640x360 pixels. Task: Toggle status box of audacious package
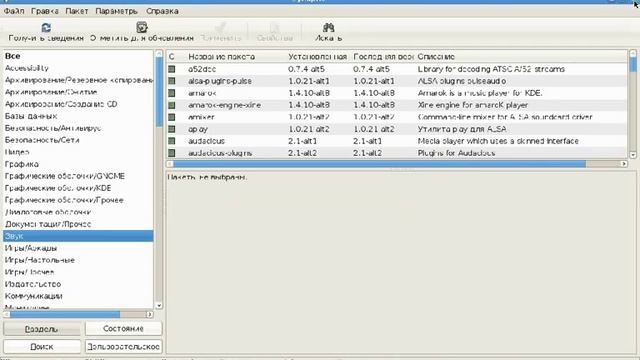click(x=172, y=141)
